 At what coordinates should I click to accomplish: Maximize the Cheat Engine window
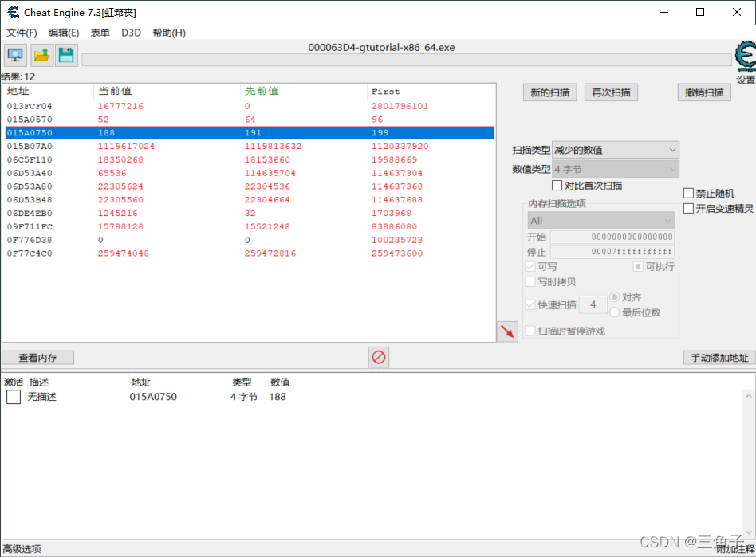700,12
